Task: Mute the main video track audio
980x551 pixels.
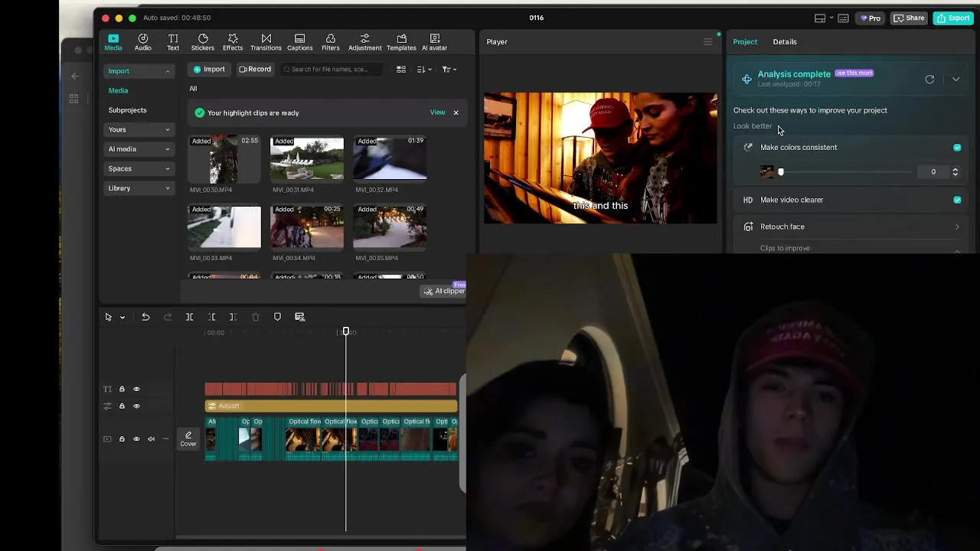Action: [x=151, y=439]
